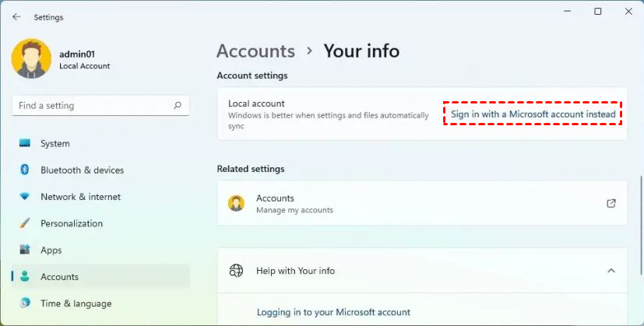Maximize the Settings window
Viewport: 644px width, 326px height.
click(x=597, y=12)
